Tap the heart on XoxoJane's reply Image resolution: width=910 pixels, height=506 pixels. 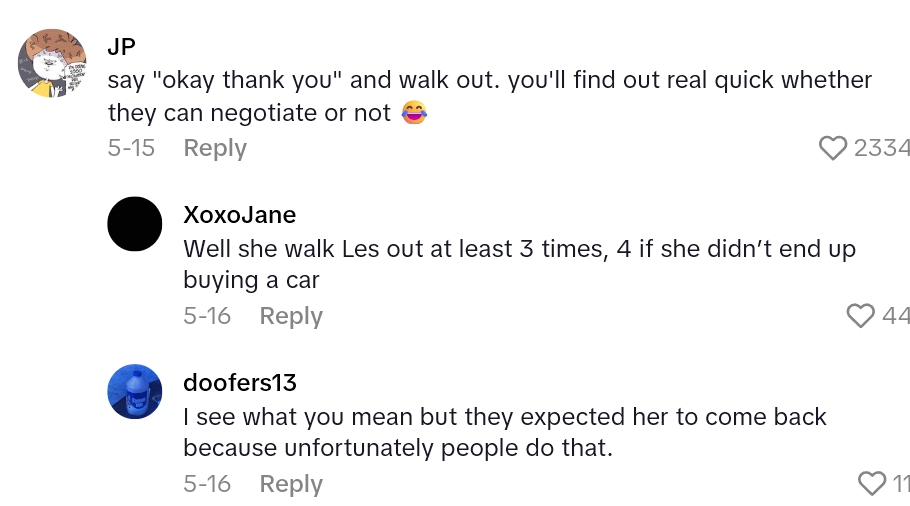(x=860, y=316)
